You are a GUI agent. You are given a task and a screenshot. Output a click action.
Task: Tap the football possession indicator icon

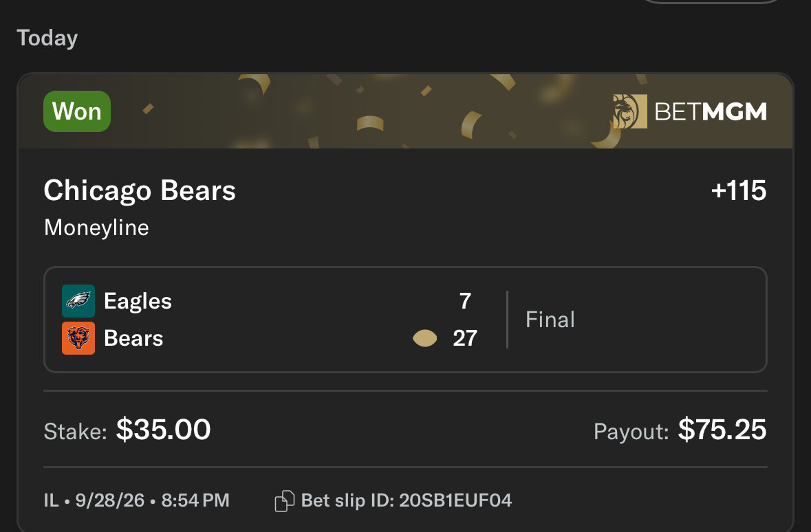pos(424,339)
